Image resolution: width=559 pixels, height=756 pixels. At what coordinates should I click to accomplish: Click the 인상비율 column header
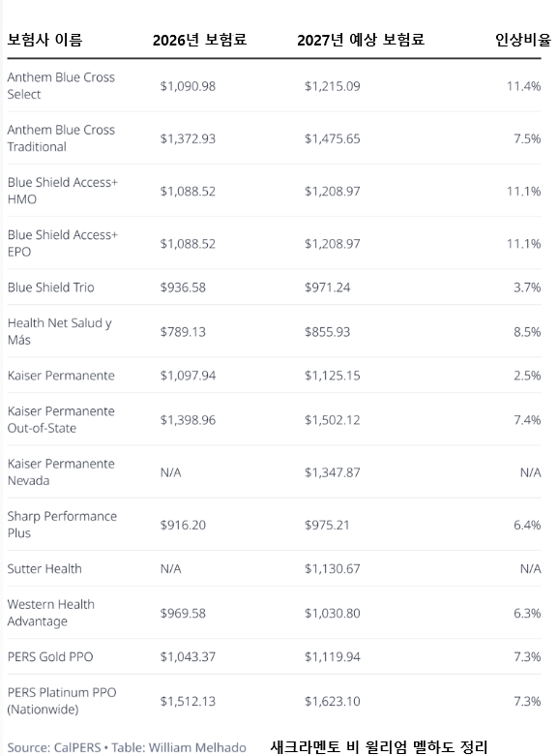pos(523,40)
